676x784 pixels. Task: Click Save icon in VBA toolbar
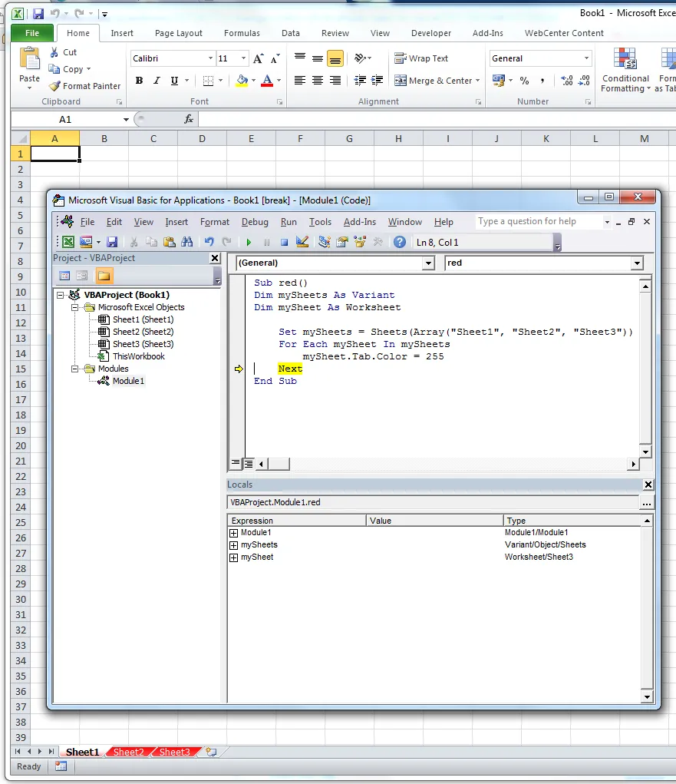pyautogui.click(x=112, y=243)
